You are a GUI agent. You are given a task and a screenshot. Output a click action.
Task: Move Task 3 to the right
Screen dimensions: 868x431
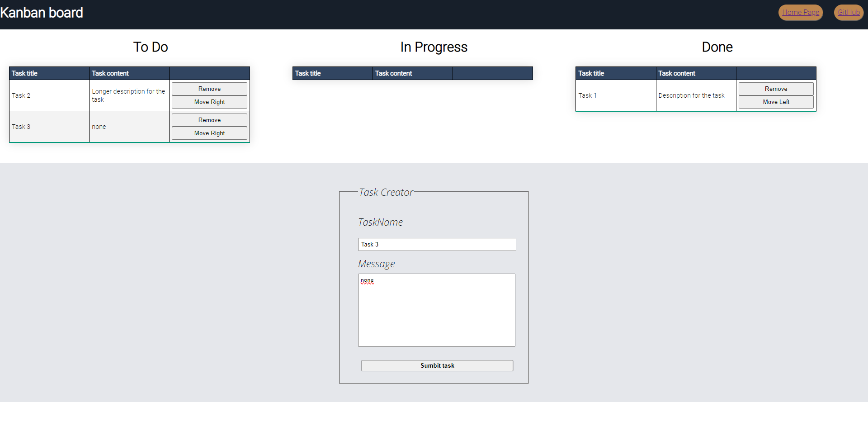[x=209, y=133]
